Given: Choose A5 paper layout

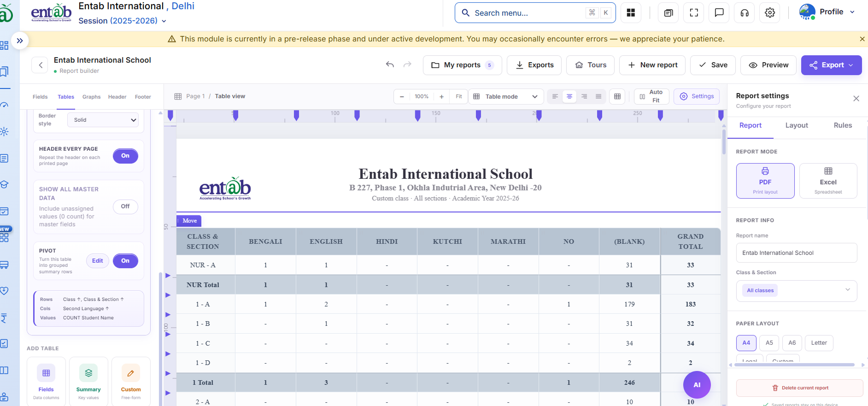Looking at the screenshot, I should [769, 343].
